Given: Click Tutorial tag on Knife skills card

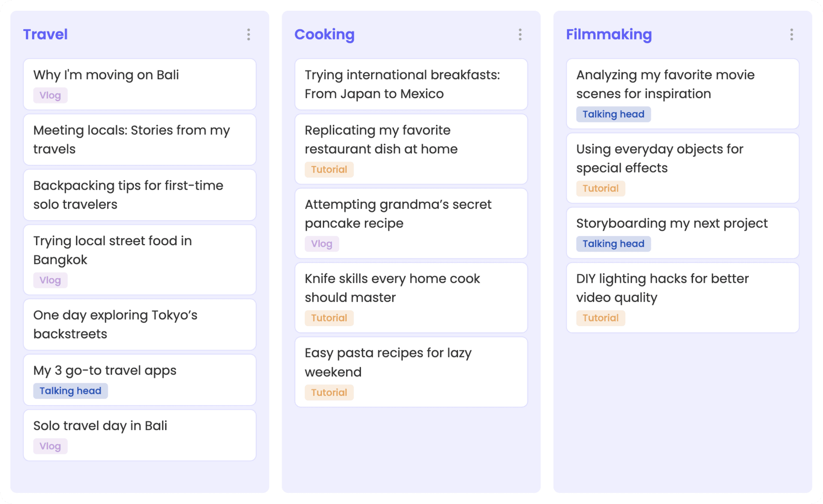Looking at the screenshot, I should [x=329, y=318].
